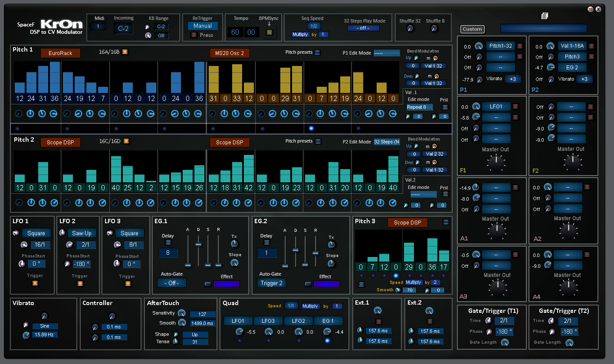Select the LFO3 slot in Quad section
Image resolution: width=614 pixels, height=364 pixels.
(x=268, y=321)
